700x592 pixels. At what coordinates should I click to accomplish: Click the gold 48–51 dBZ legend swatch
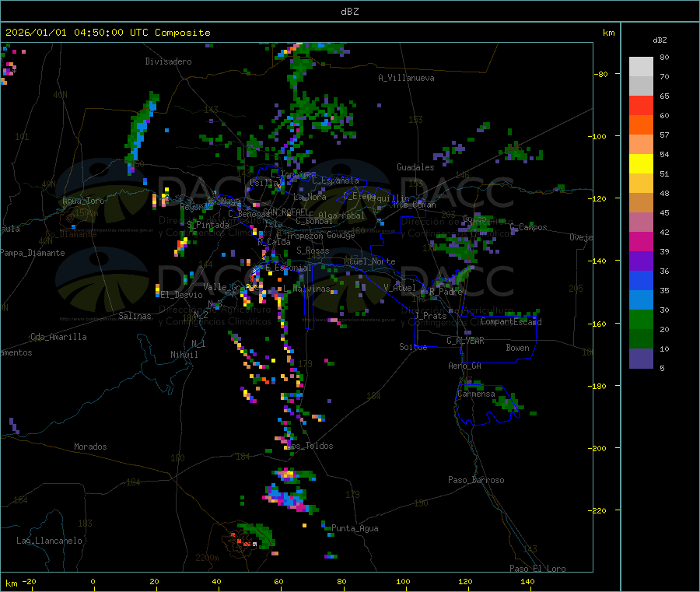click(641, 184)
